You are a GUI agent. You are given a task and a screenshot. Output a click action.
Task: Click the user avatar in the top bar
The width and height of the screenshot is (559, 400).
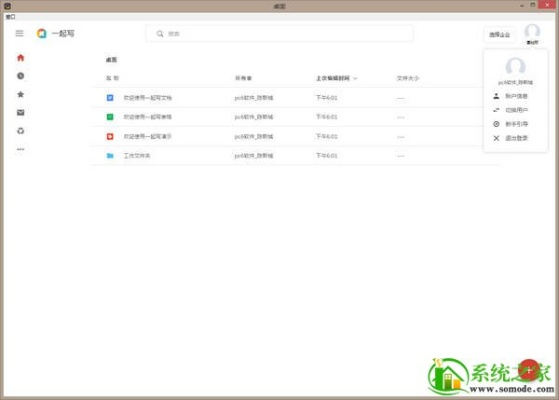[532, 31]
